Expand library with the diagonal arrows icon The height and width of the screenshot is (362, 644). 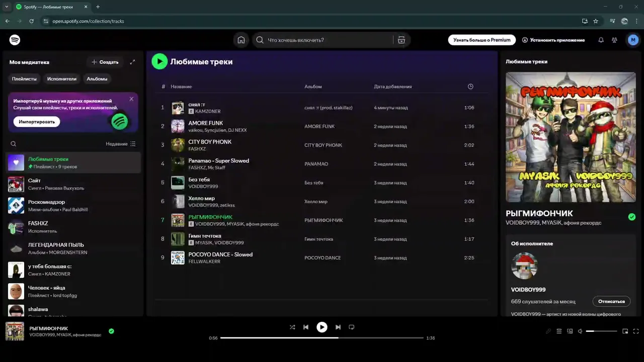pyautogui.click(x=132, y=62)
